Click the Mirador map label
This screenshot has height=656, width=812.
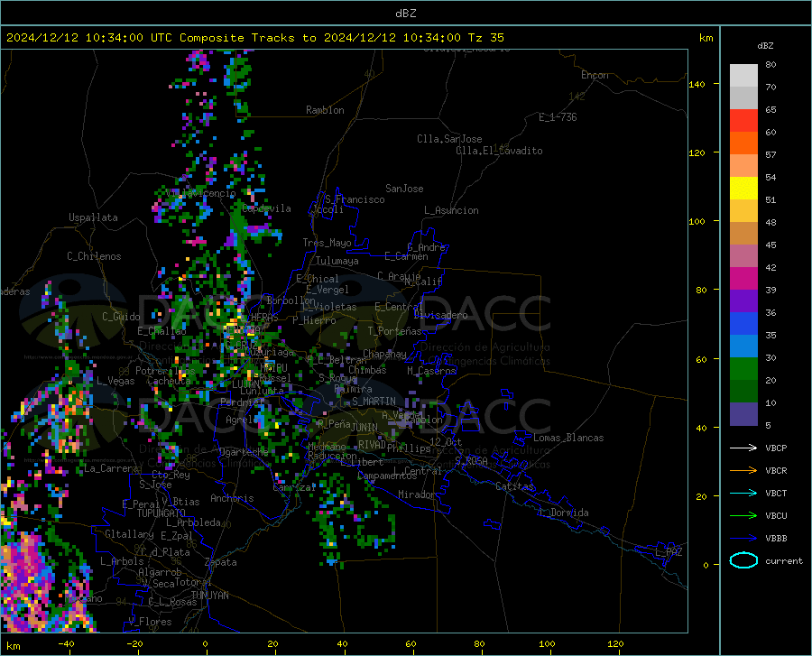tap(417, 494)
